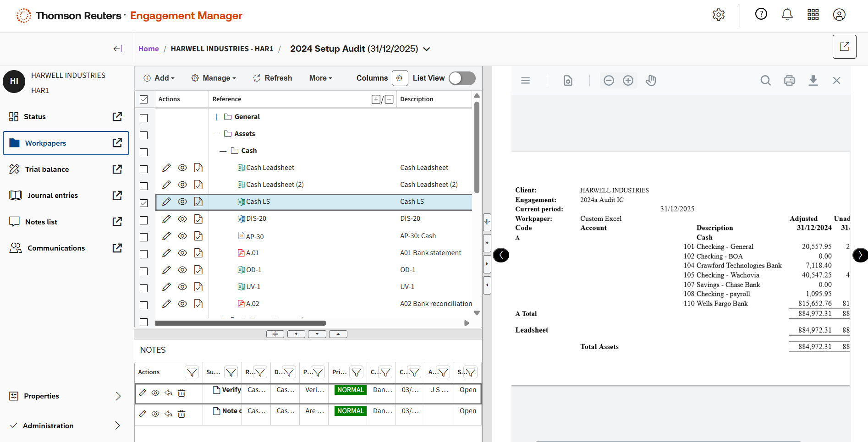Viewport: 868px width, 442px height.
Task: Click the workpaper list horizontal scrollbar
Action: pyautogui.click(x=241, y=323)
